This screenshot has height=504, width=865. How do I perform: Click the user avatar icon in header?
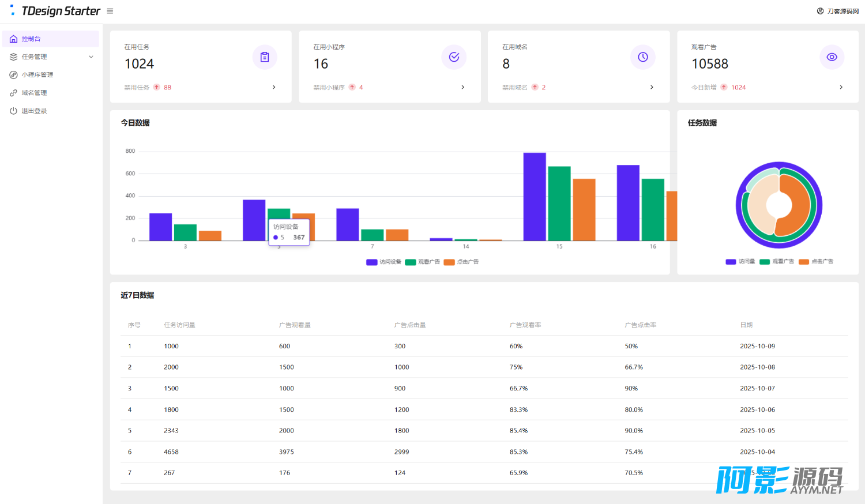click(820, 11)
